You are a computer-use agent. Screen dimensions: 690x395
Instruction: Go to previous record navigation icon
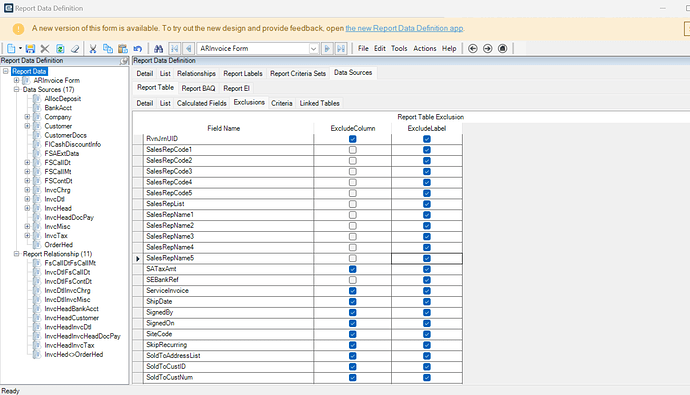[x=188, y=48]
